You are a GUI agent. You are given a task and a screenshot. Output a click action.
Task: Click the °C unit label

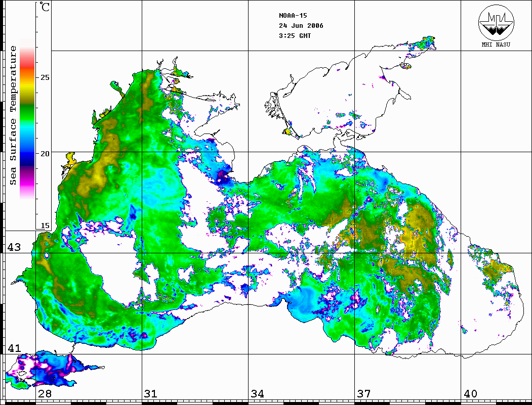[x=45, y=7]
